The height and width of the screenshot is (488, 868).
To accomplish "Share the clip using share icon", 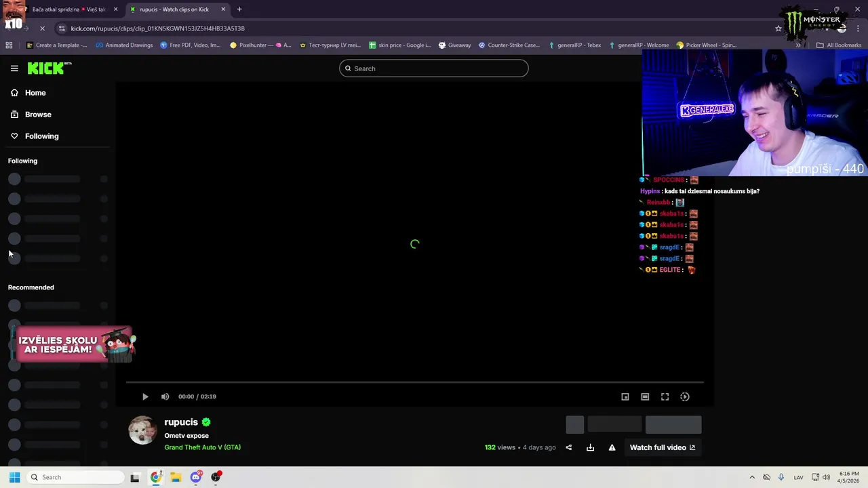I will [569, 447].
